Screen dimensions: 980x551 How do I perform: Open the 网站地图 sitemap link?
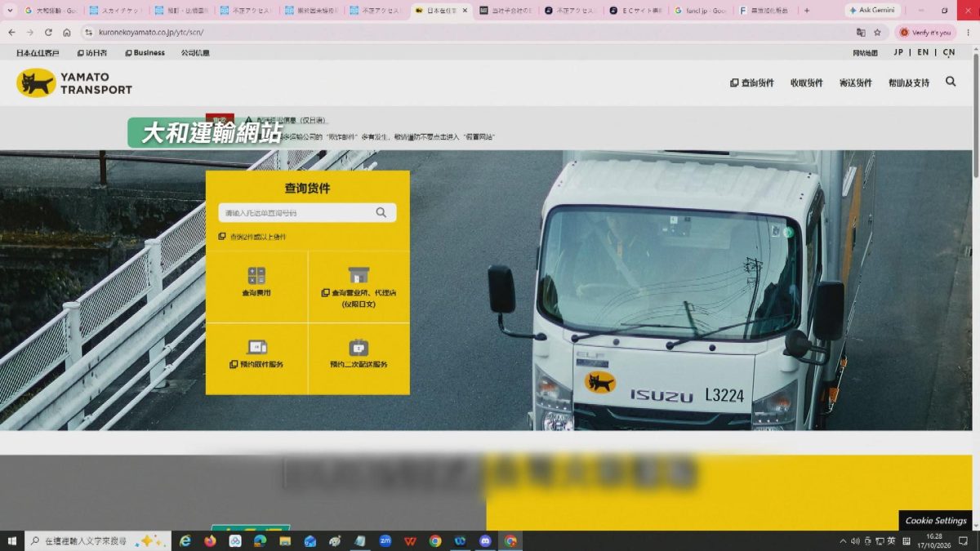pyautogui.click(x=865, y=53)
